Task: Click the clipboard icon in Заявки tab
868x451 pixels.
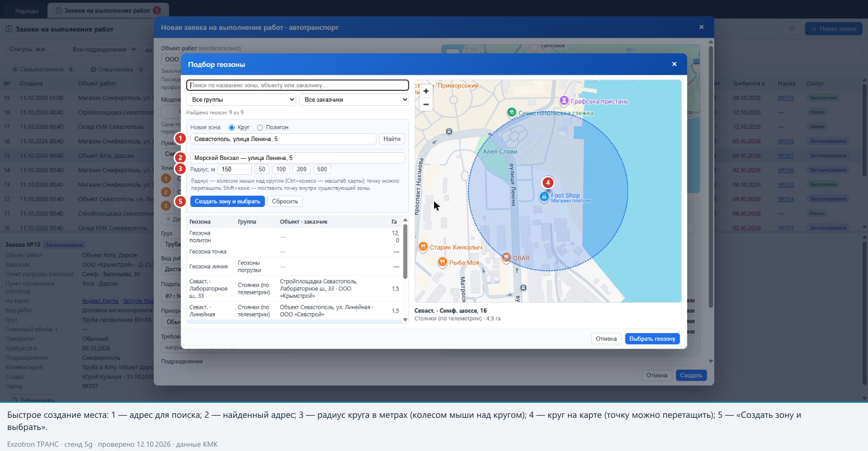Action: (x=59, y=11)
